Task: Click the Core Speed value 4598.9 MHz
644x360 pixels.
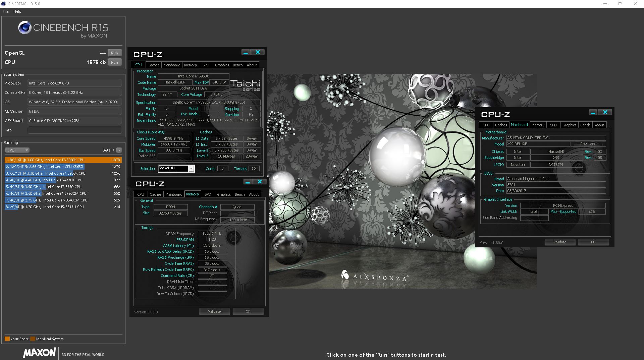Action: pyautogui.click(x=174, y=138)
